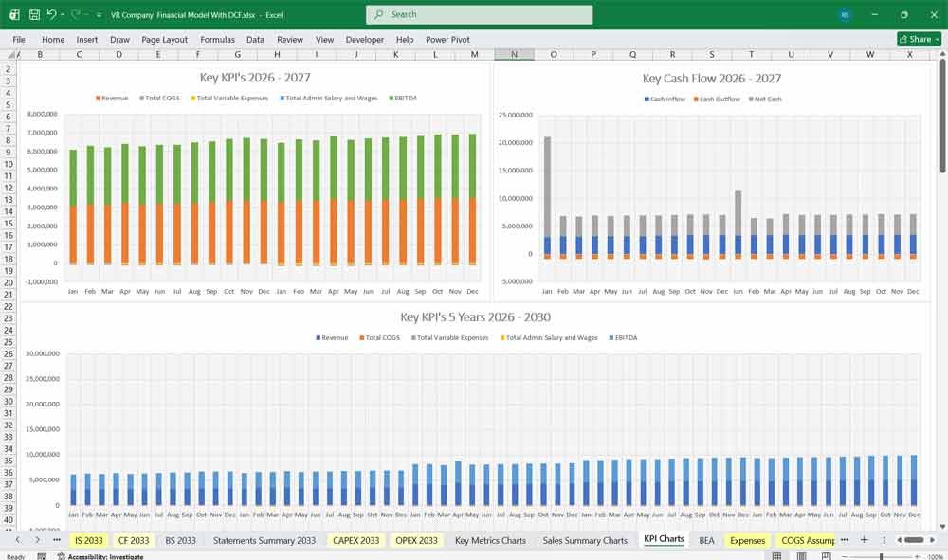
Task: Click ellipsis left of IS 2033 tab
Action: click(57, 540)
